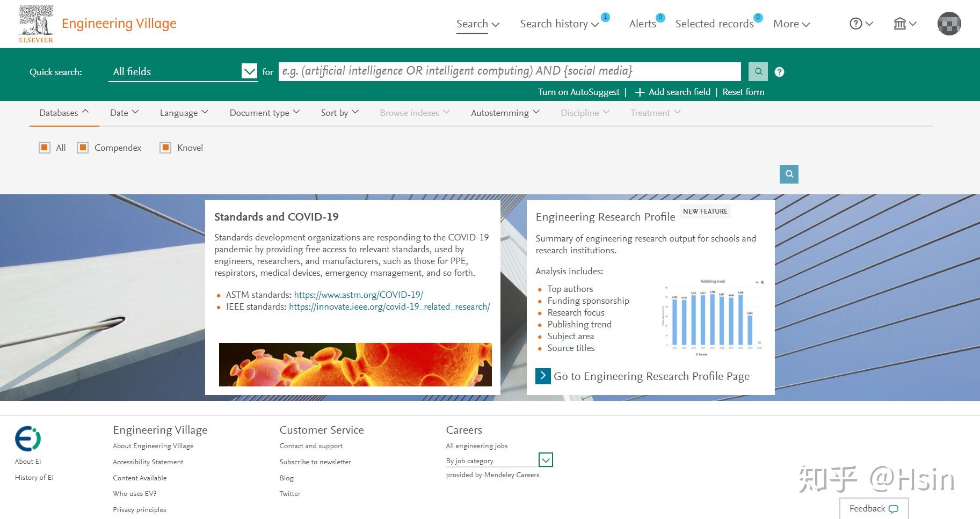Collapse the Databases tab

64,113
